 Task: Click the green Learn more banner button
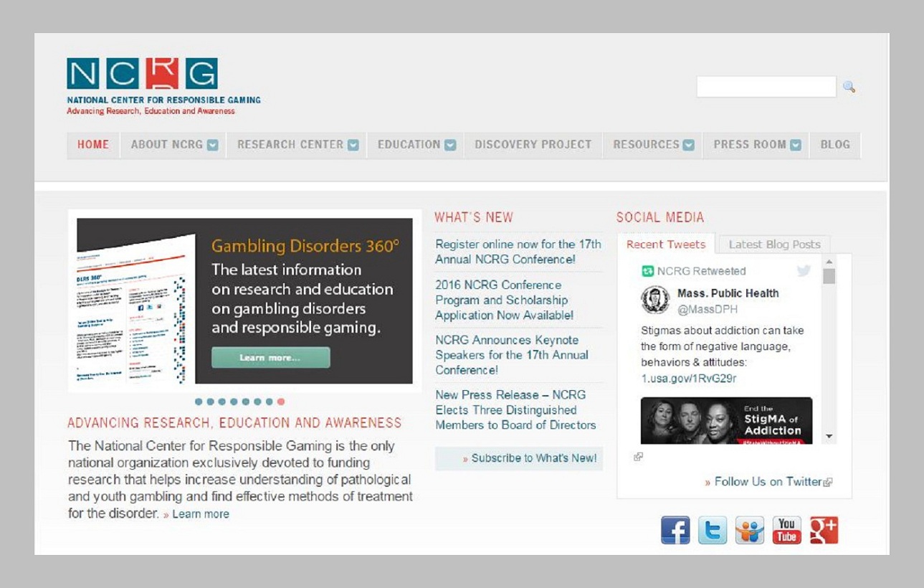point(271,357)
